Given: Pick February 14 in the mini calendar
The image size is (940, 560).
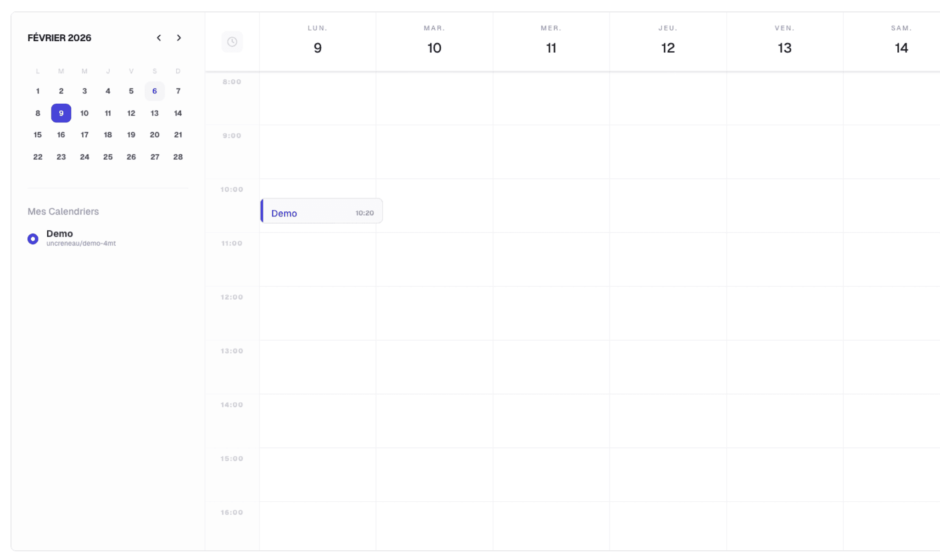Looking at the screenshot, I should pyautogui.click(x=178, y=113).
